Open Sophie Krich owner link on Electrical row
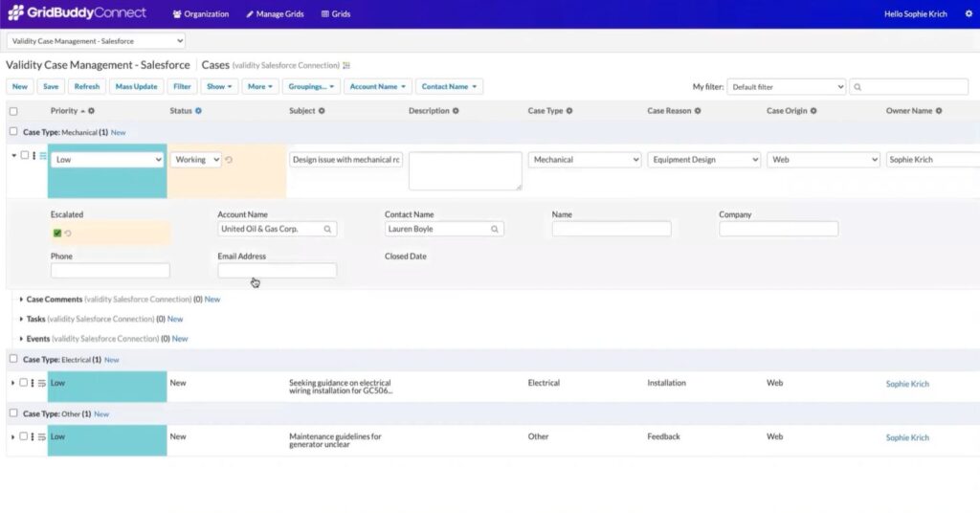The image size is (980, 513). click(x=907, y=385)
